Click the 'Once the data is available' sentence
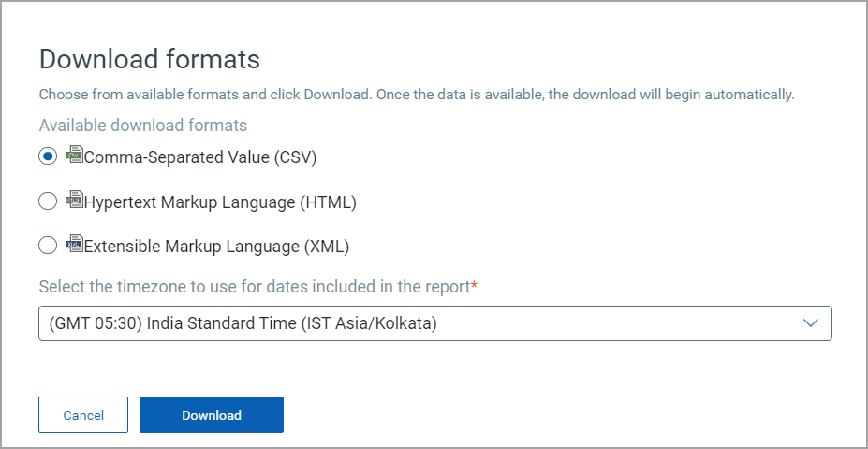This screenshot has height=449, width=868. click(585, 95)
